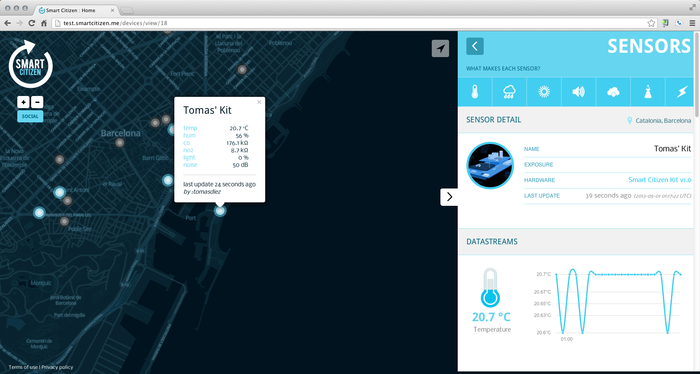Select the lightning bolt battery sensor icon
Image resolution: width=700 pixels, height=374 pixels.
682,92
